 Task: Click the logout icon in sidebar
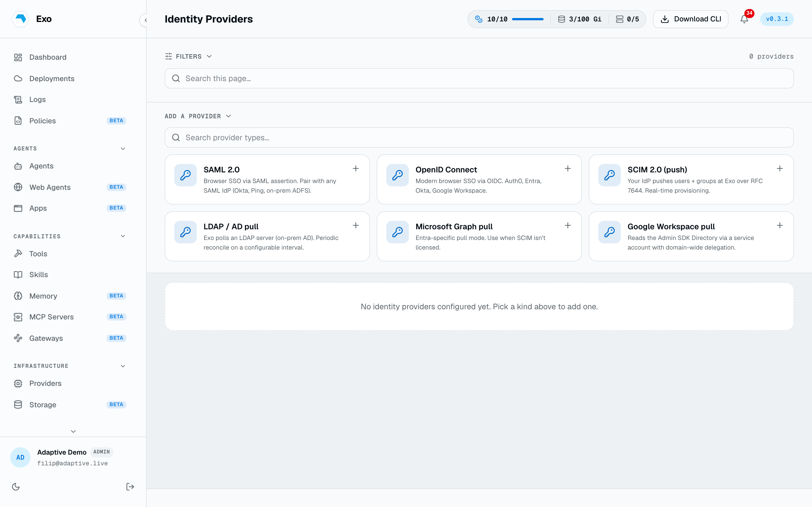pos(130,486)
